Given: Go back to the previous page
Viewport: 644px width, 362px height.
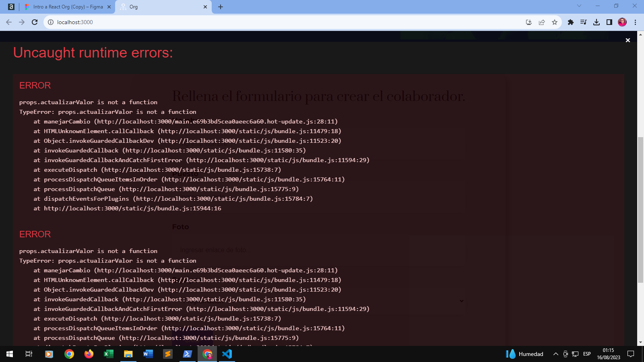Looking at the screenshot, I should (9, 22).
